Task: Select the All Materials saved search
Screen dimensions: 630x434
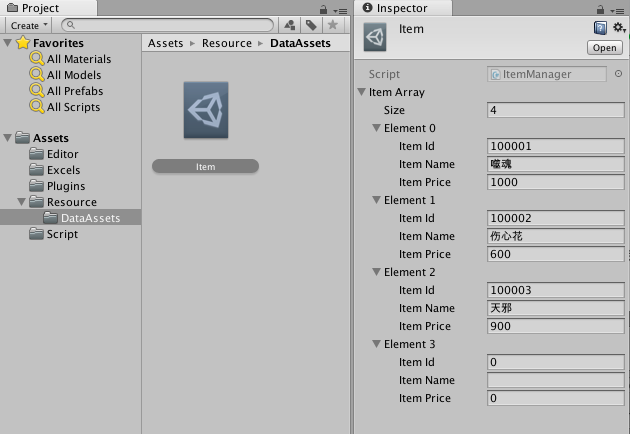Action: point(70,59)
